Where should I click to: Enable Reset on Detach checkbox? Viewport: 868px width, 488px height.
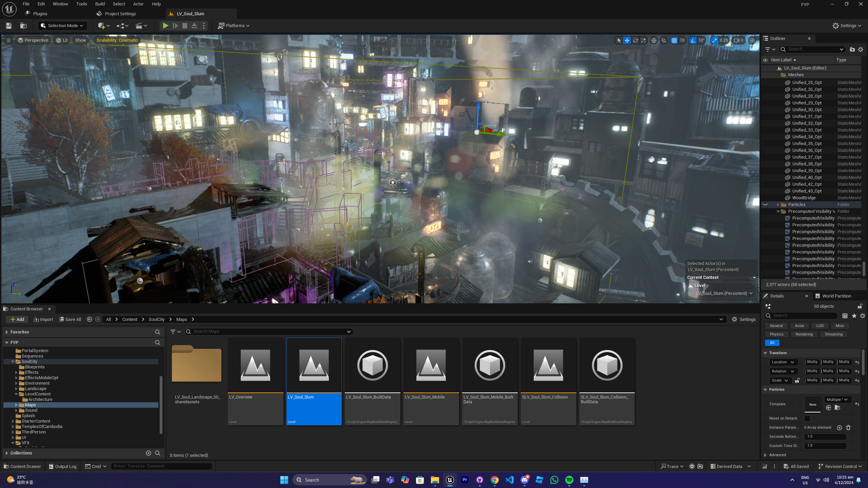(807, 419)
